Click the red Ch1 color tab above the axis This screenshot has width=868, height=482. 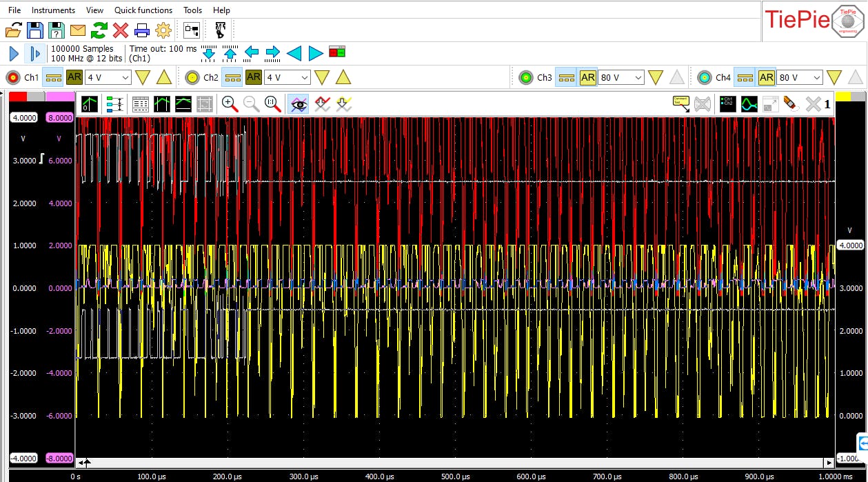[x=17, y=97]
